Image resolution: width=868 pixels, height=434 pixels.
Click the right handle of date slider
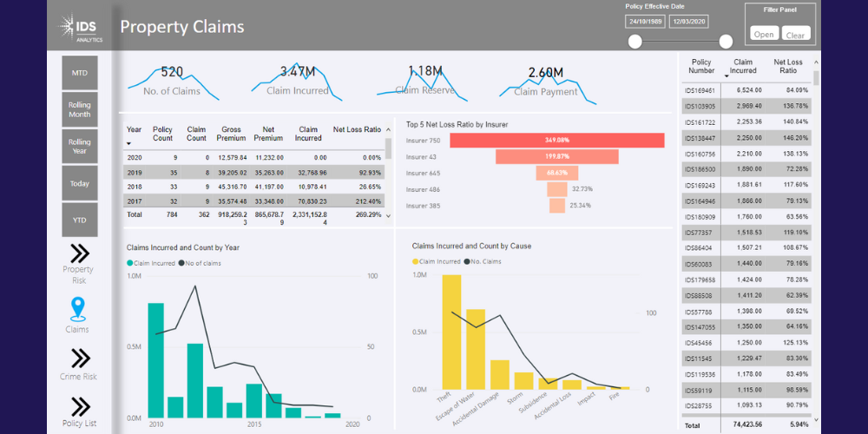(726, 42)
